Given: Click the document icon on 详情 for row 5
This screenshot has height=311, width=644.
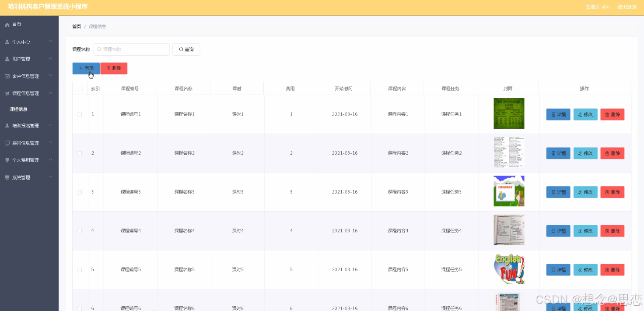Looking at the screenshot, I should pos(553,270).
